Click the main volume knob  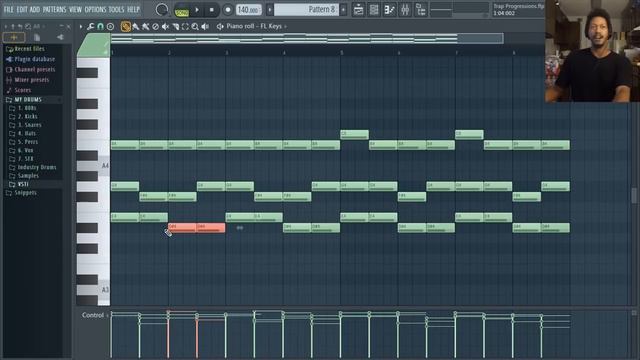tap(162, 9)
